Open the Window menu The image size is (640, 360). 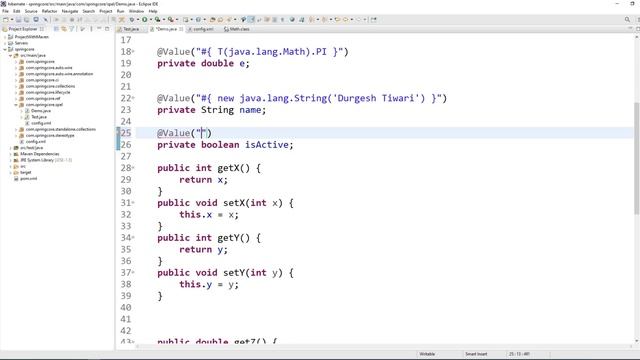point(136,11)
